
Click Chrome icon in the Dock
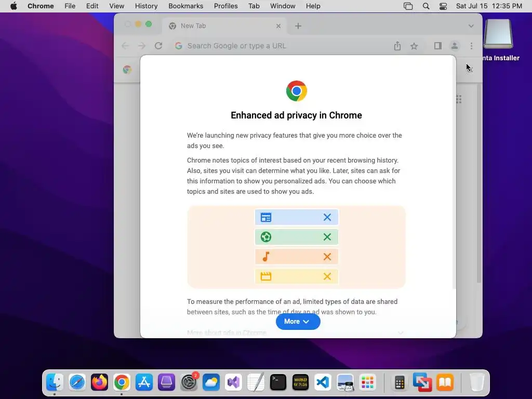click(122, 382)
